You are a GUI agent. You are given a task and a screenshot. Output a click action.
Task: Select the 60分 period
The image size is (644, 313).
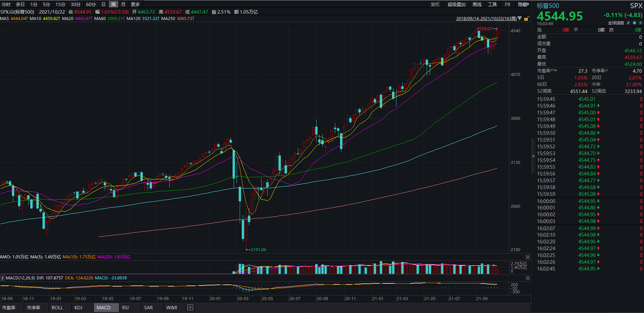tap(91, 4)
